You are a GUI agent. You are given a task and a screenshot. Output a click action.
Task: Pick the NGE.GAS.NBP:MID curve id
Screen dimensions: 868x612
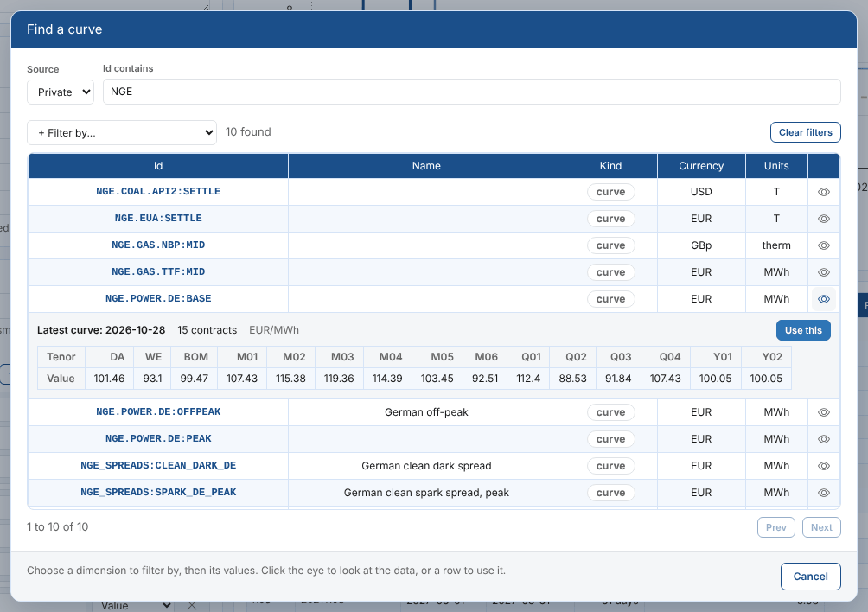[x=158, y=245]
